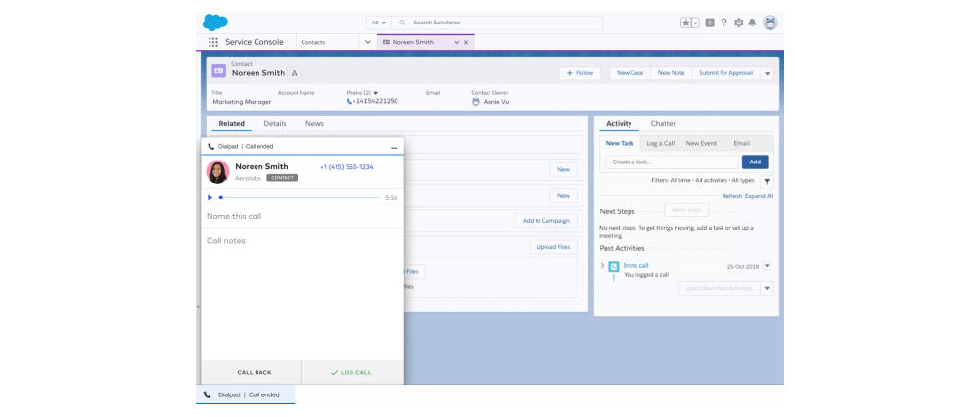Open the Contacts navigation dropdown chevron

click(x=368, y=42)
